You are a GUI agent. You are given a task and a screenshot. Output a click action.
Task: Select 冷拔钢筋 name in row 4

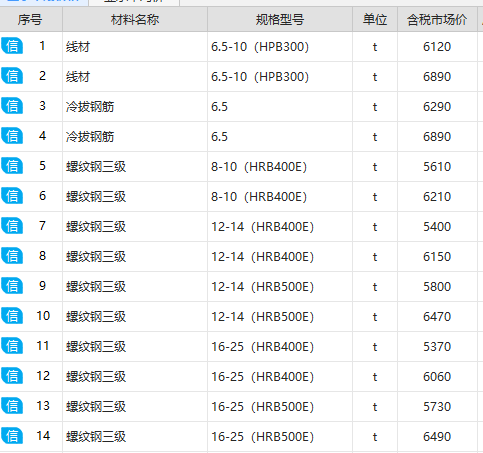[90, 137]
